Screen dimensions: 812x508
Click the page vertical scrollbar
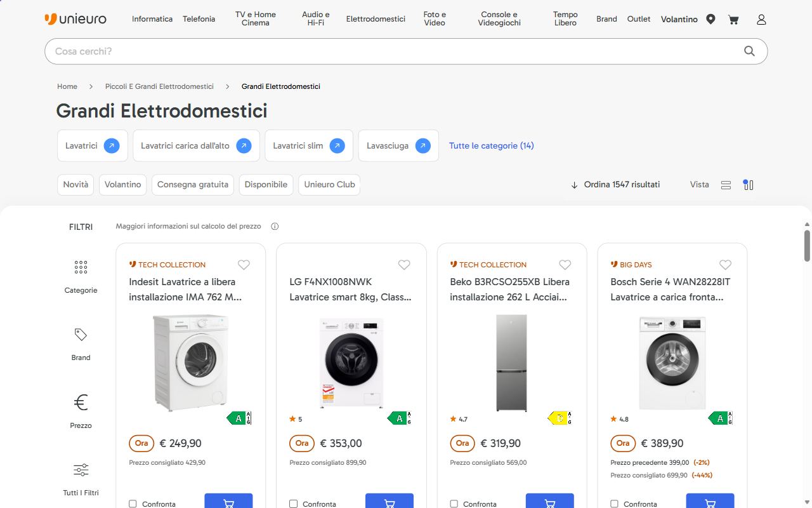807,245
